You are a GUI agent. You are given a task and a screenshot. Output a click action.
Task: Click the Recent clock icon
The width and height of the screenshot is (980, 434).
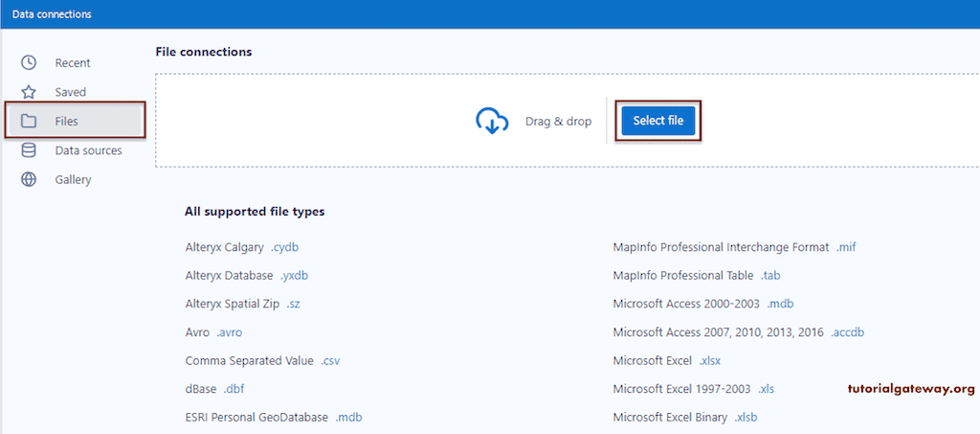pos(29,62)
